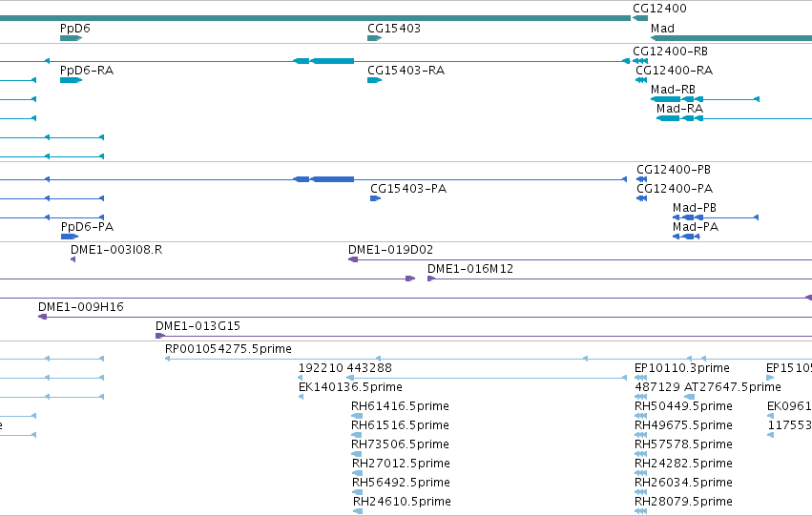Screen dimensions: 812x516
Task: Select the Mad gene label
Action: coord(662,29)
